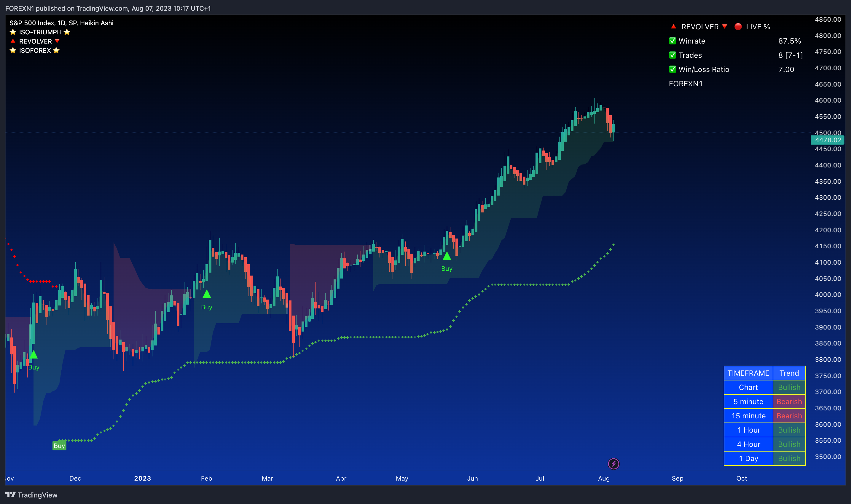Click the Chart row timeframe cell

748,387
